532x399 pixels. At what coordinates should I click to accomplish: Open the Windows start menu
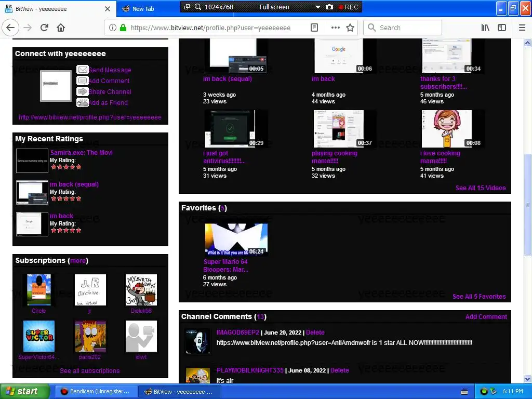tap(24, 392)
